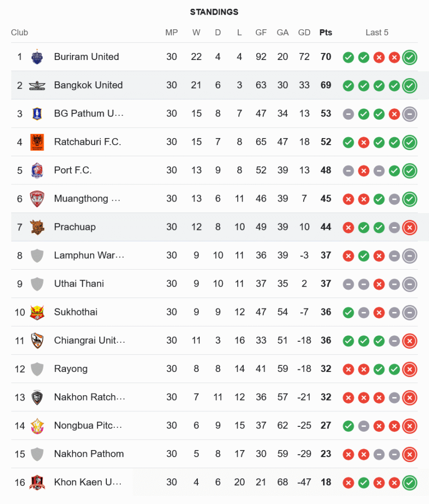429x504 pixels.
Task: Click the Khon Kaen United crest
Action: tap(37, 482)
